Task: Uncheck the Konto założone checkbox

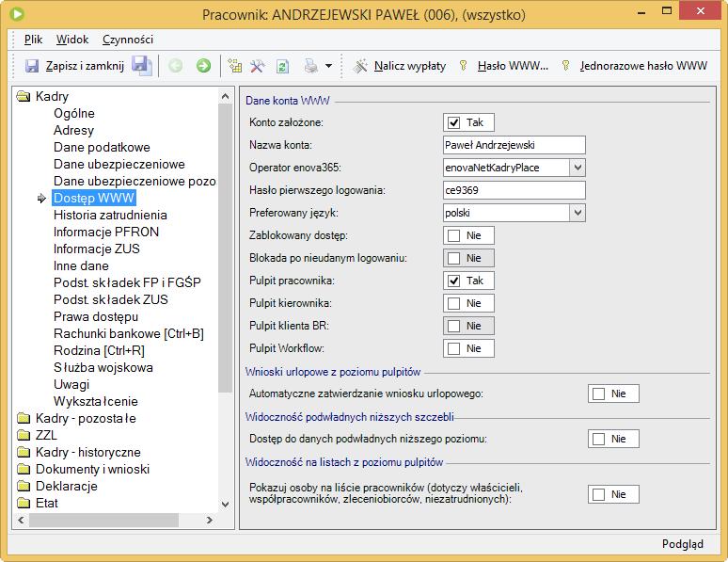Action: click(453, 122)
